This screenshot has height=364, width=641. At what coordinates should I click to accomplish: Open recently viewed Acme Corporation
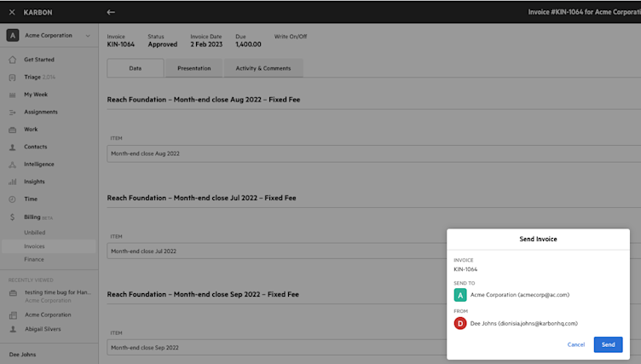(x=48, y=315)
